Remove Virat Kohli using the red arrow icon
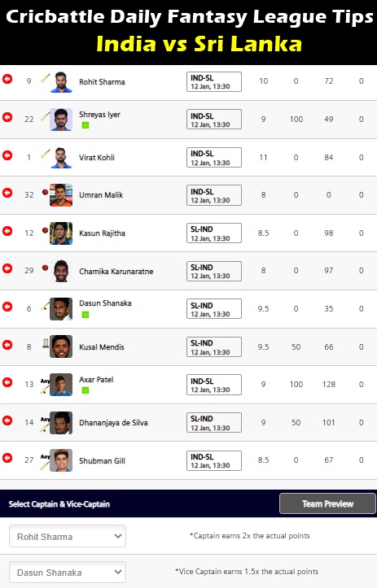 7,155
